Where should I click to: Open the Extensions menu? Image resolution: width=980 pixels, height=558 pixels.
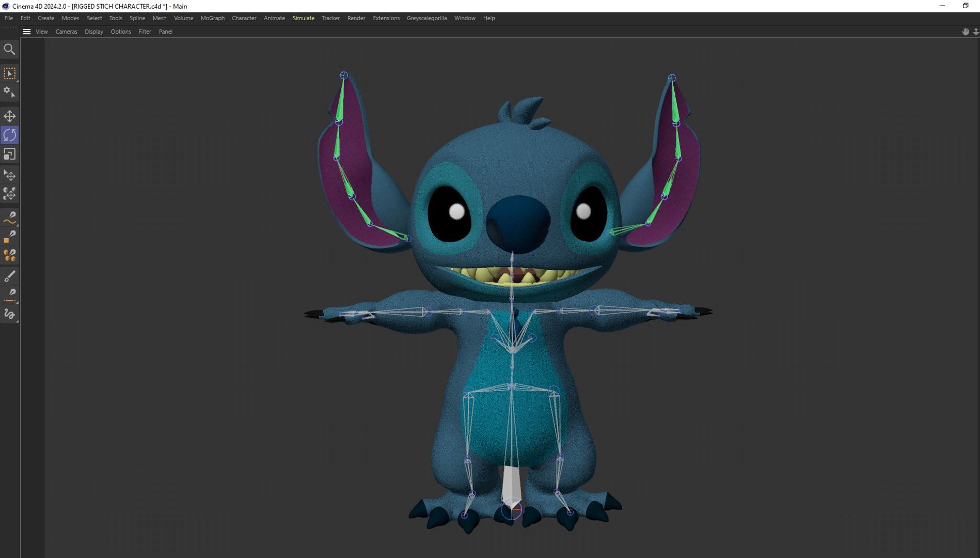tap(386, 18)
